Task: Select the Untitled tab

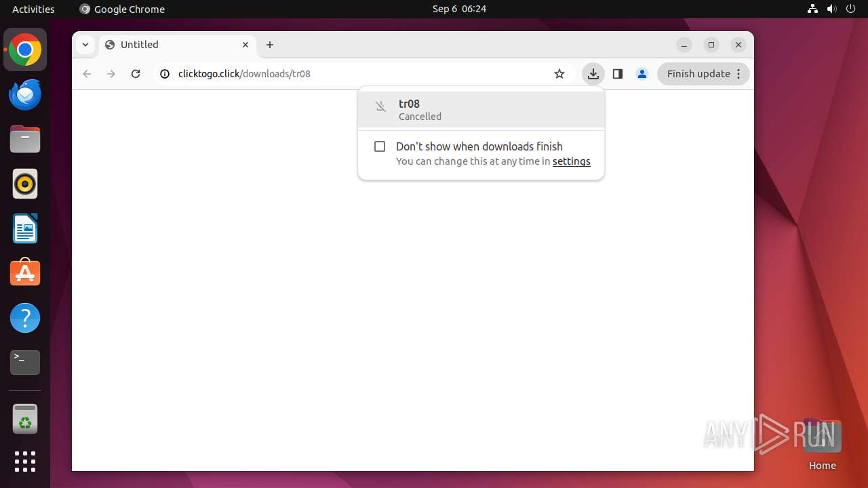Action: click(178, 45)
